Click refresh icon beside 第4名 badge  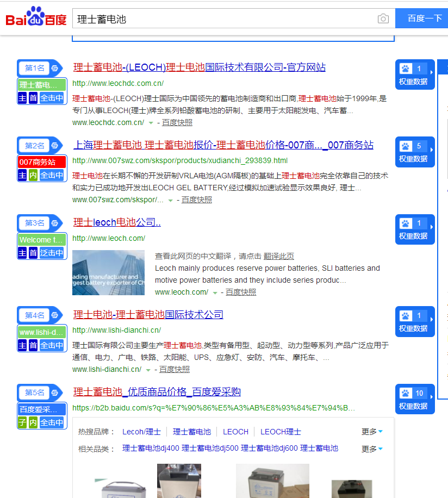pyautogui.click(x=55, y=315)
